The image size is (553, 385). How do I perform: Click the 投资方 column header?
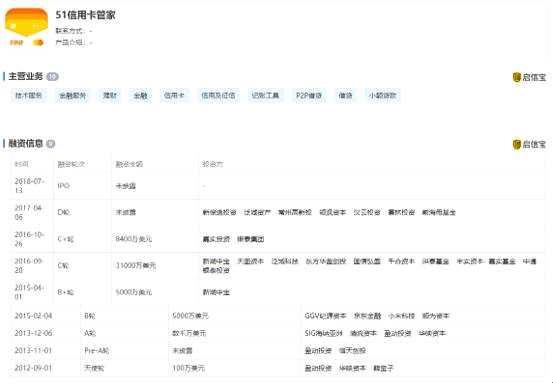coord(212,164)
